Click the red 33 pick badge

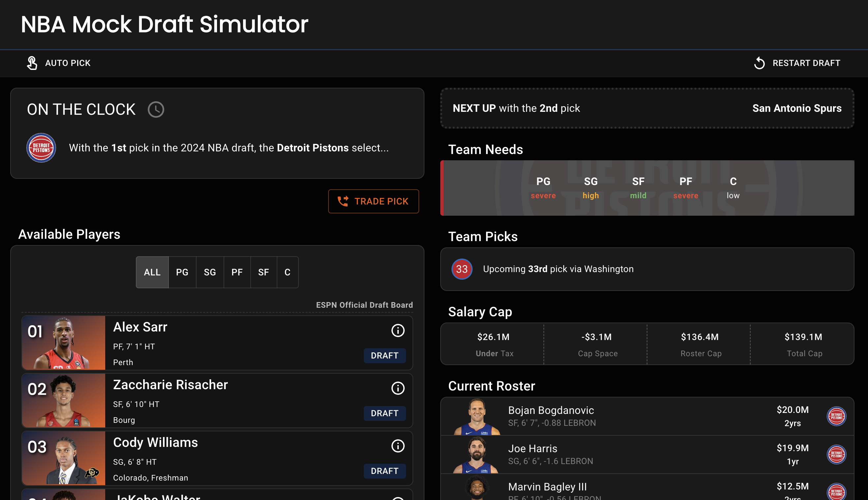tap(461, 269)
